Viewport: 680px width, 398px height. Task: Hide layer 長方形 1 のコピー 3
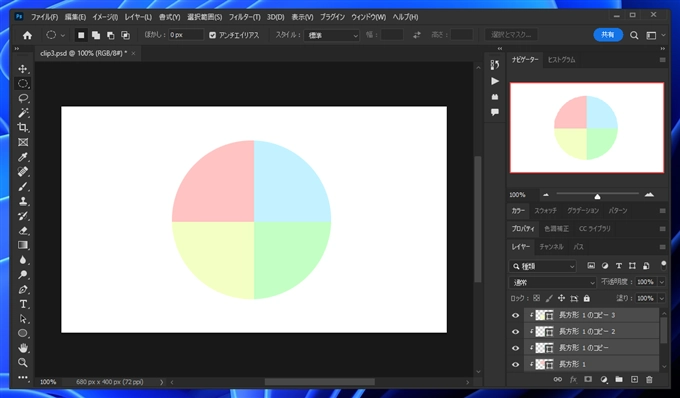pyautogui.click(x=515, y=315)
